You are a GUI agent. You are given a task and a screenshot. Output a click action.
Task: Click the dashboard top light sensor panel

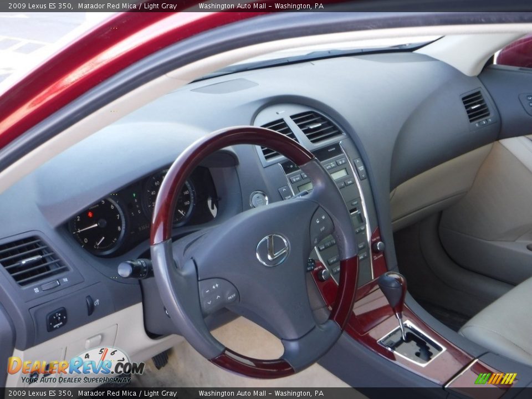[x=226, y=86]
